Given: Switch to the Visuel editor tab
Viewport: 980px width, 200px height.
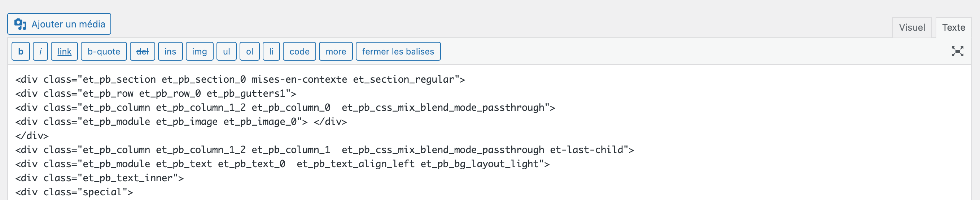Looking at the screenshot, I should pos(911,27).
